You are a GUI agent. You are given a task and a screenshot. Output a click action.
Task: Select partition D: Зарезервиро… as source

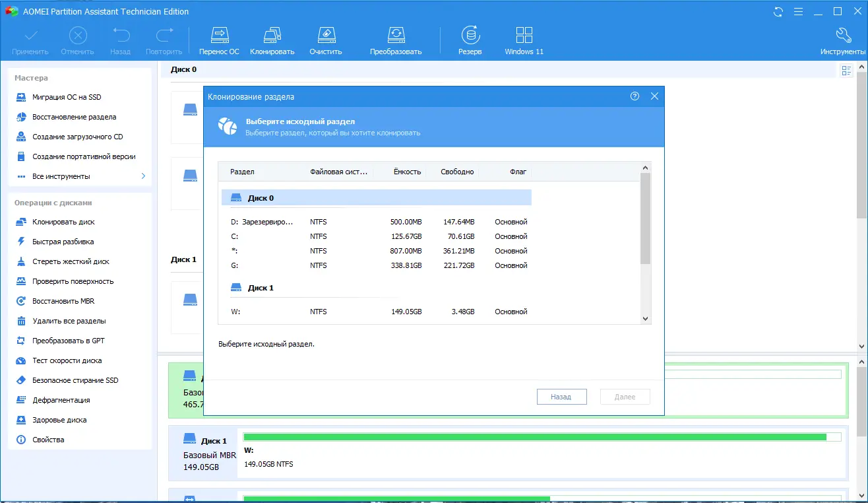tap(377, 222)
